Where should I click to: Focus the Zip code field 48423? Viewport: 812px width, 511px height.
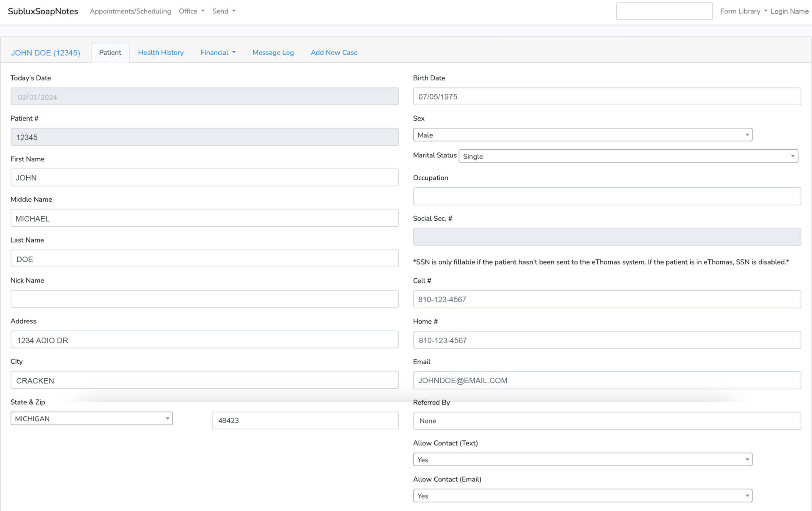[x=305, y=420]
